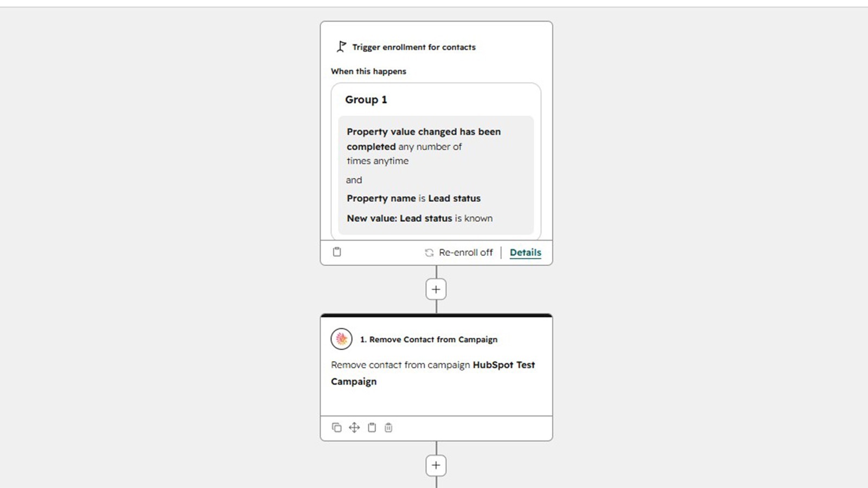
Task: Click the 'Property name is Lead status' filter
Action: [x=414, y=198]
